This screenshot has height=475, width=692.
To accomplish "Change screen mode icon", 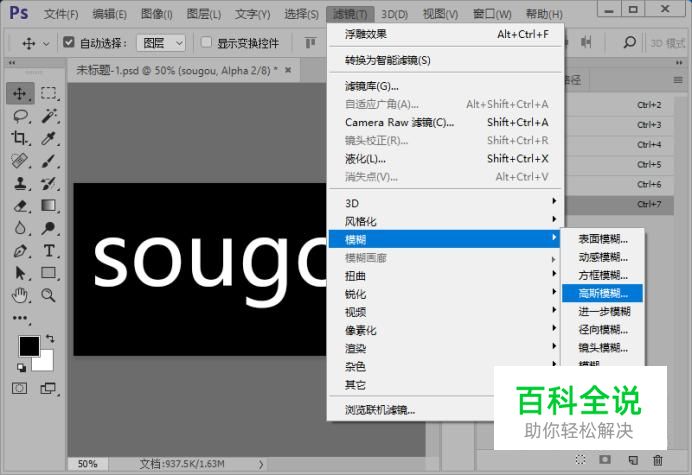I will coord(48,388).
